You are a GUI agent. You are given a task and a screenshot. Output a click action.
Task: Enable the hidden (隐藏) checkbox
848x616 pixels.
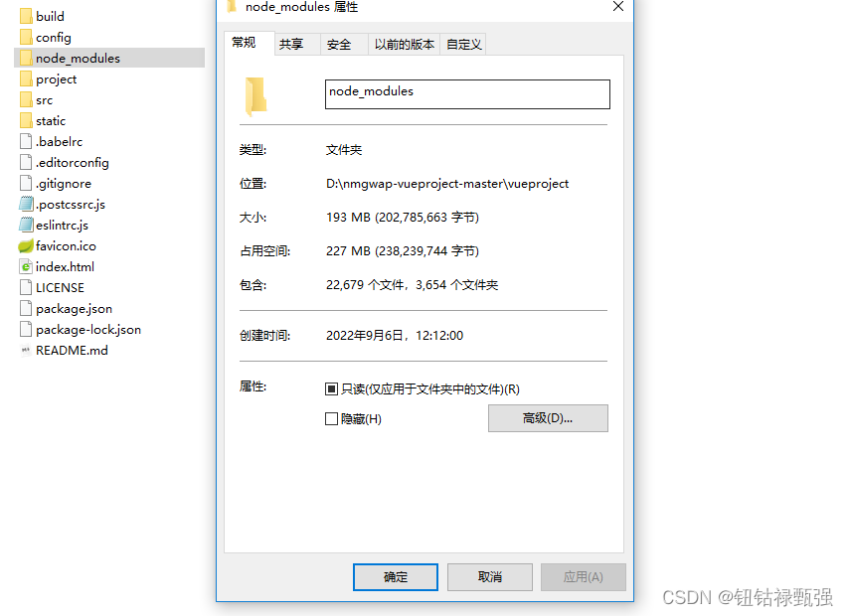tap(331, 418)
